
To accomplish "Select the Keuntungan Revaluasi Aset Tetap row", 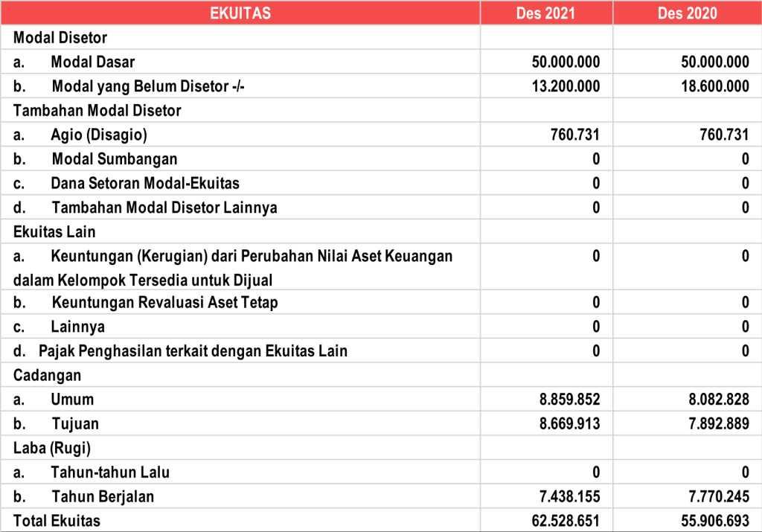I will (164, 303).
